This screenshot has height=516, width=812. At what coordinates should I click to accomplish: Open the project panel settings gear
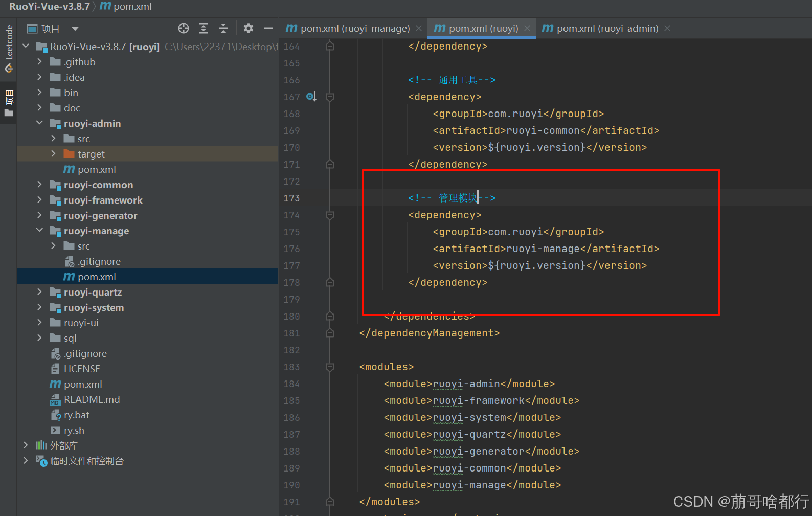point(249,28)
